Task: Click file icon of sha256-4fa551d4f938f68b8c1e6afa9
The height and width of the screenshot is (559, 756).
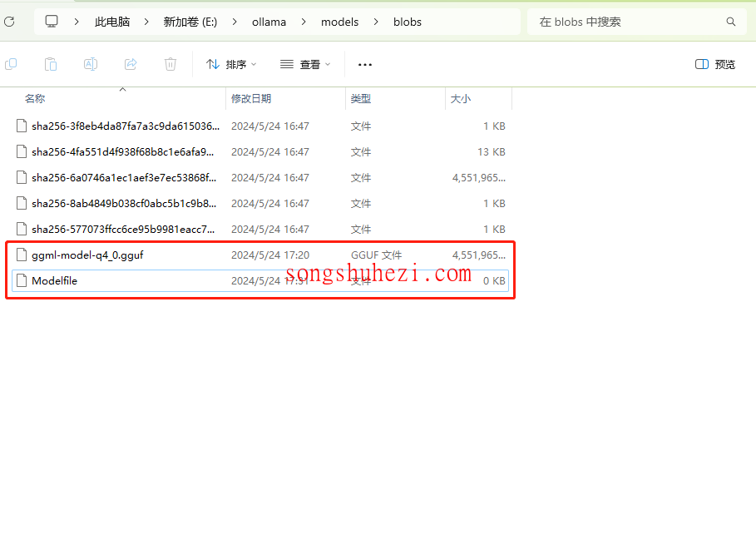Action: [22, 151]
